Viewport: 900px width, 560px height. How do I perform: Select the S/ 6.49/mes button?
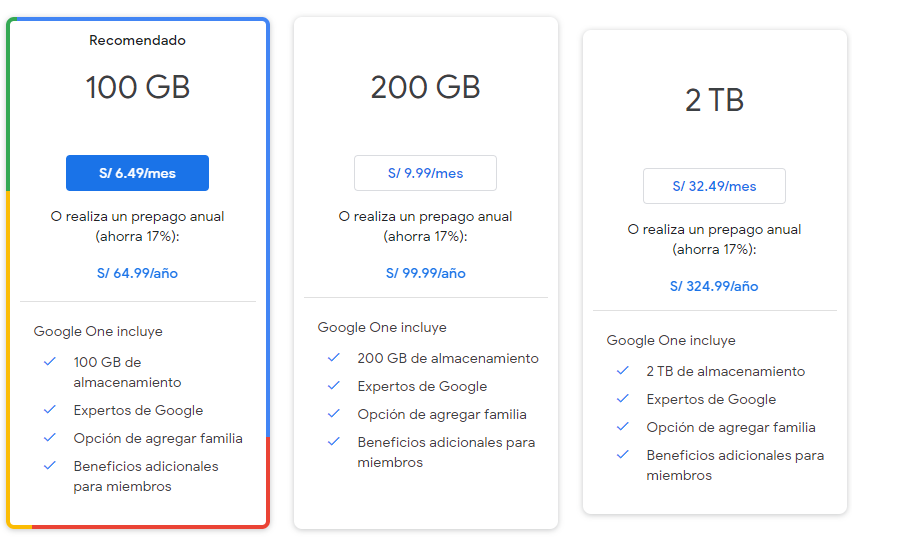point(137,173)
